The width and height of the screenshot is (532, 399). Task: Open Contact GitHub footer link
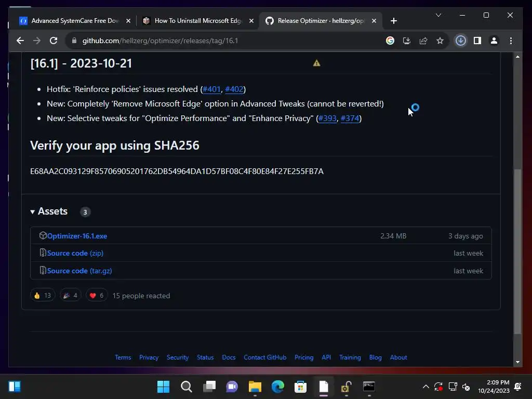(x=265, y=357)
